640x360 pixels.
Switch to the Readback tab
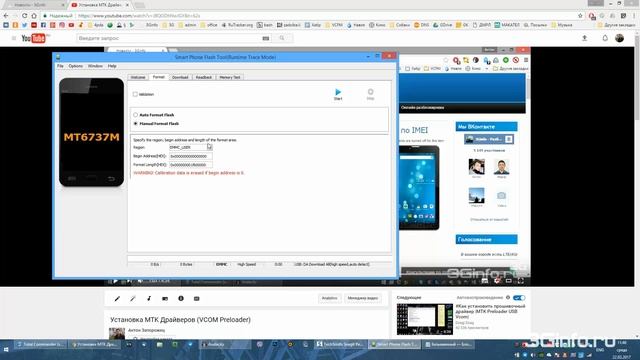point(204,77)
